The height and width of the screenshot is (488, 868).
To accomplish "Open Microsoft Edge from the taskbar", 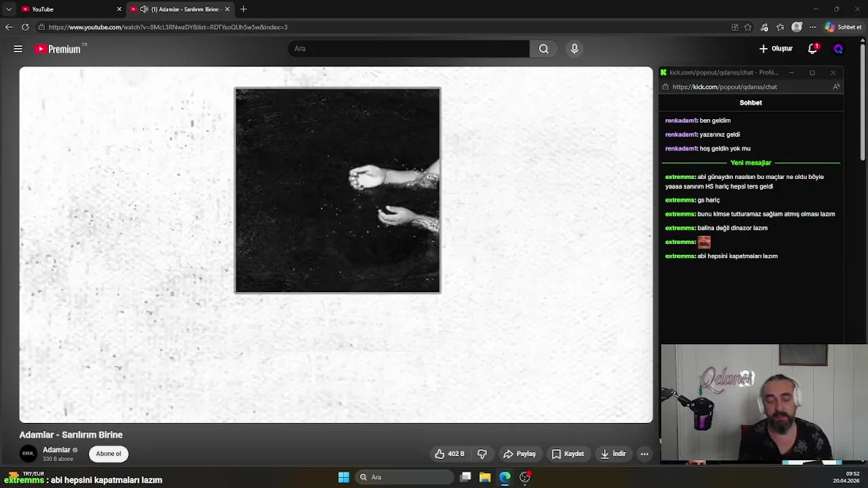I will [505, 477].
